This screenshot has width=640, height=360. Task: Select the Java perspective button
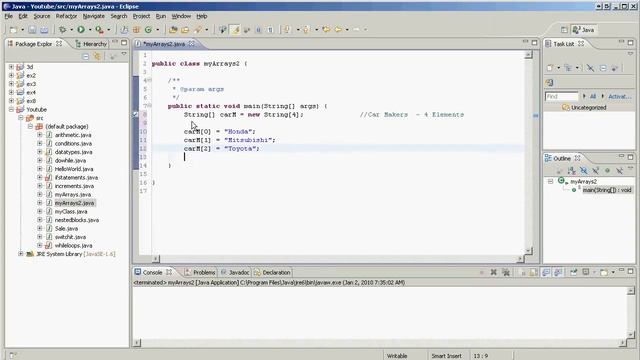pos(584,30)
